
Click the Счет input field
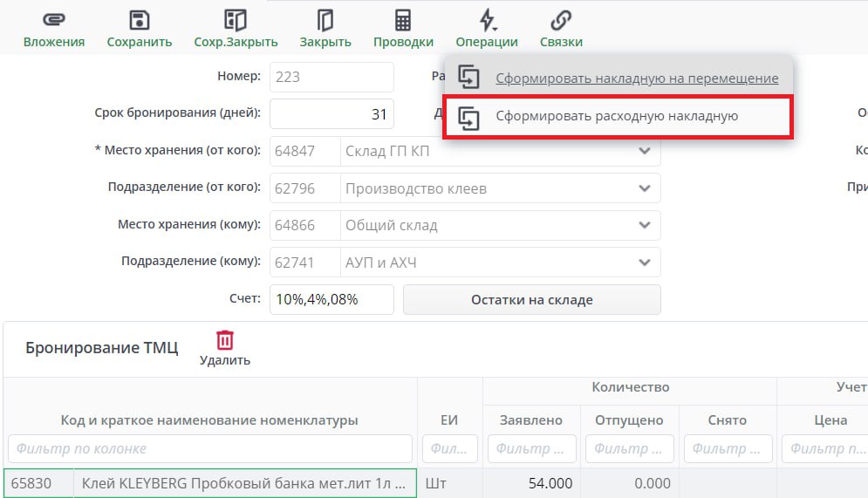coord(331,300)
